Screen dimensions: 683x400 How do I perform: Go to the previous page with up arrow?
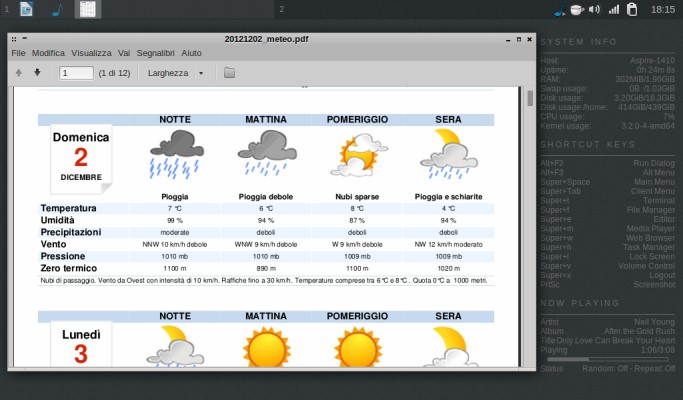point(19,72)
